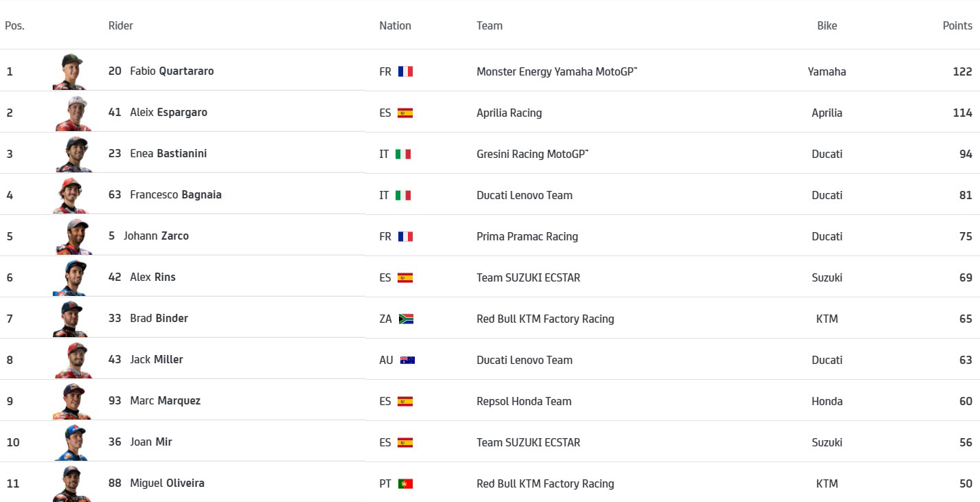Viewport: 980px width, 502px height.
Task: Click the South African flag icon
Action: [406, 319]
